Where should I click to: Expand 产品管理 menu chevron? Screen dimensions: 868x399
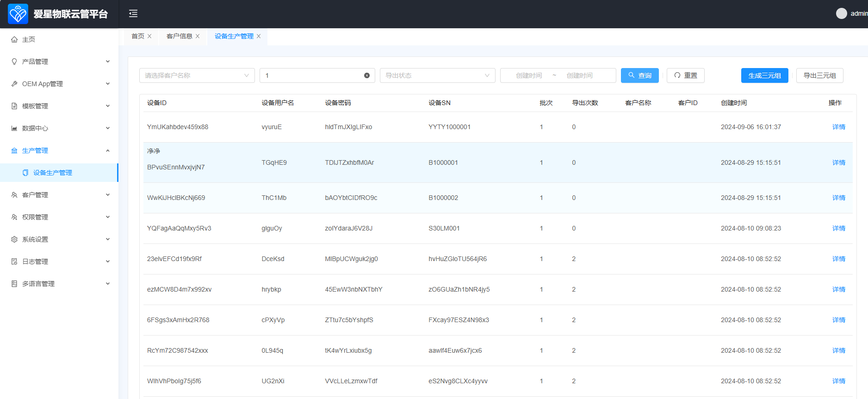point(108,62)
